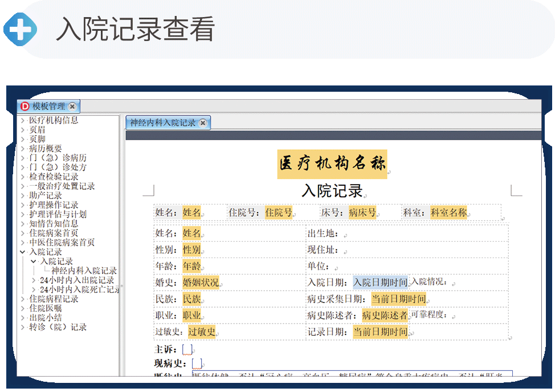Click the red D icon on 模板管理 tab
Viewport: 555px width, 392px height.
click(x=25, y=107)
